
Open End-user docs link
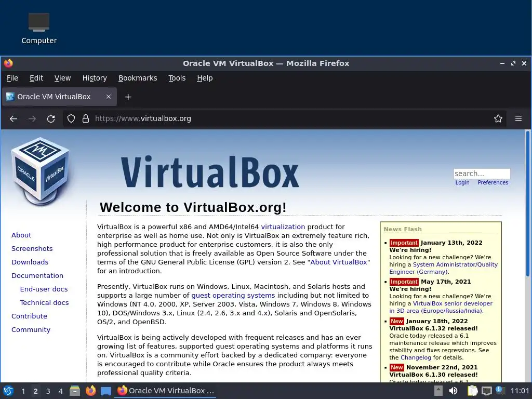[44, 289]
